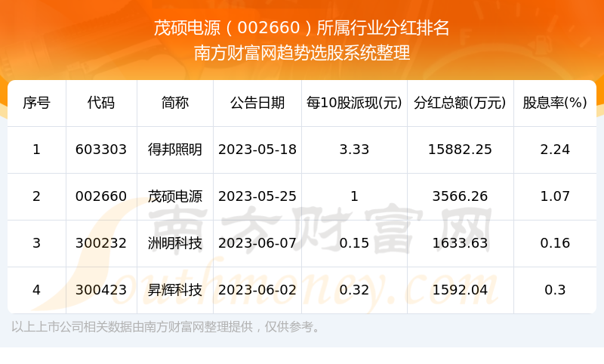
Task: Select the 代码 column header
Action: point(101,103)
